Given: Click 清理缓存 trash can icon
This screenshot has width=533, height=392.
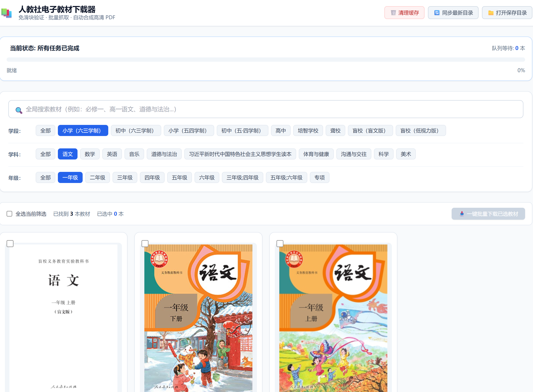Looking at the screenshot, I should (393, 13).
